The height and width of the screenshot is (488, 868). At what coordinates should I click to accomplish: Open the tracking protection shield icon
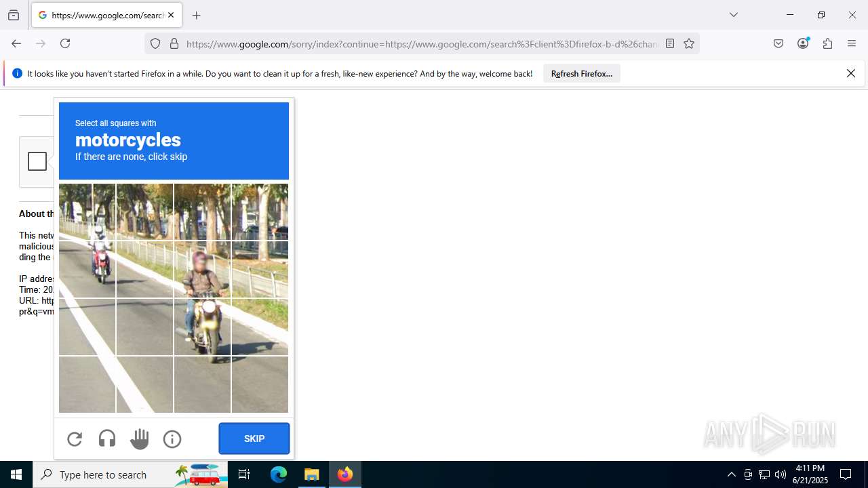155,43
